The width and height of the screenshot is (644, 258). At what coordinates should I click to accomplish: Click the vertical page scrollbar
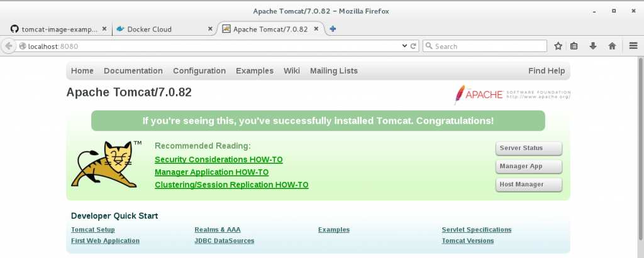(x=640, y=148)
